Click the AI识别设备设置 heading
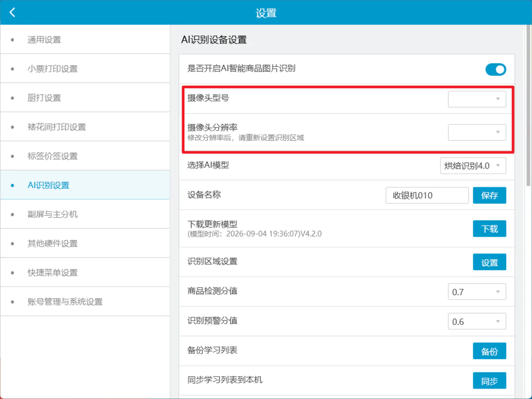The width and height of the screenshot is (532, 399). tap(214, 39)
